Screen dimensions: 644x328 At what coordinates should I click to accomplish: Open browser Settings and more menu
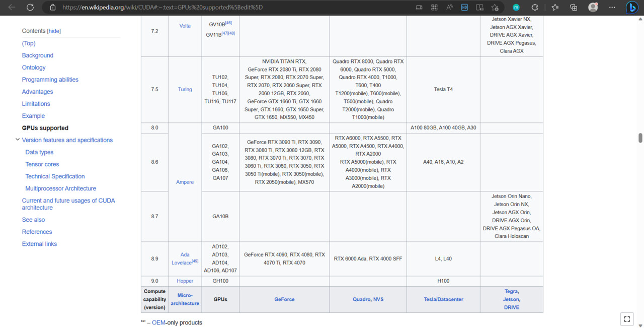(x=612, y=8)
